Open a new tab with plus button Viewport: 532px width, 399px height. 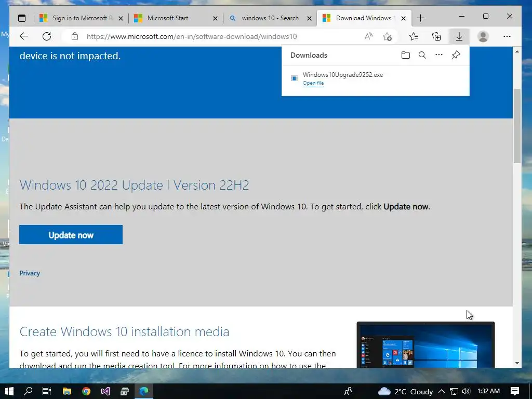point(420,18)
